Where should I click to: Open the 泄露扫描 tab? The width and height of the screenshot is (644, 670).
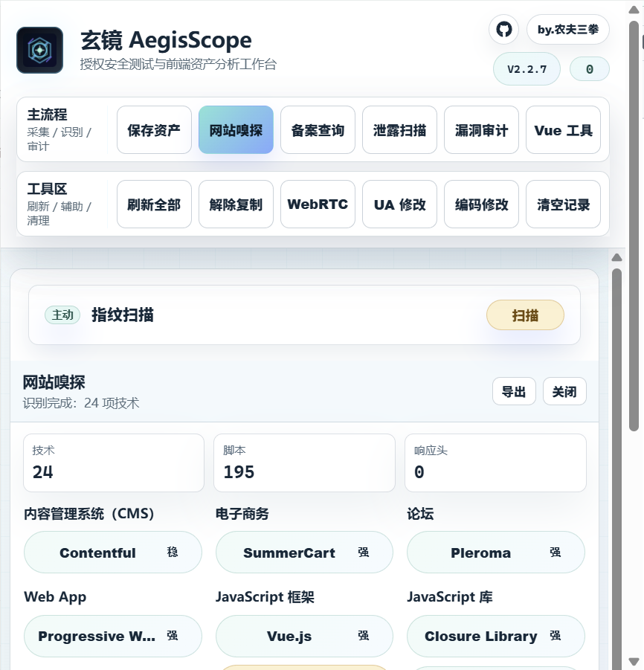[x=399, y=130]
